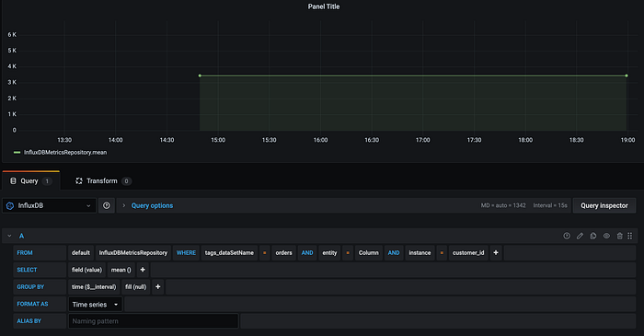Viewport: 644px width, 336px height.
Task: Select the Query tab
Action: (31, 180)
